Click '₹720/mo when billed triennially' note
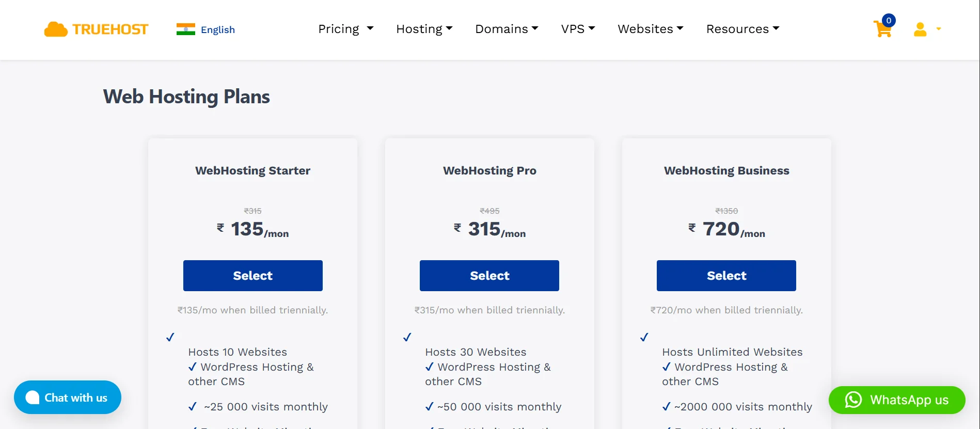The width and height of the screenshot is (980, 429). click(726, 310)
